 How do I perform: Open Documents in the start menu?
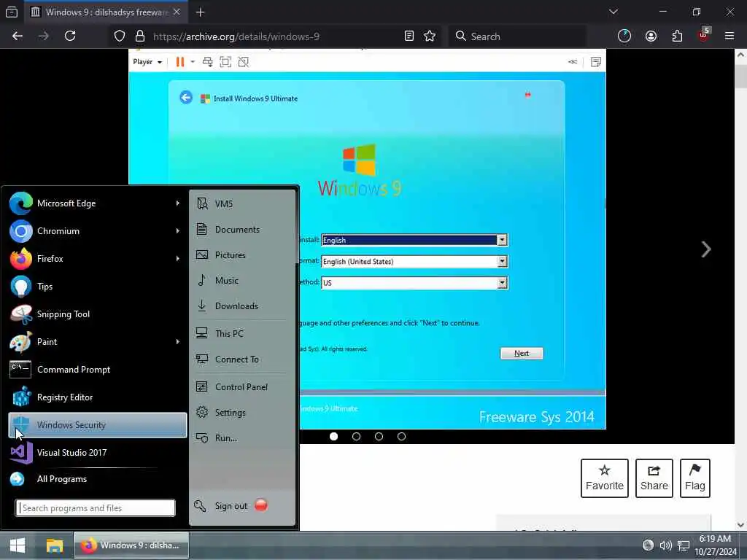[242, 230]
